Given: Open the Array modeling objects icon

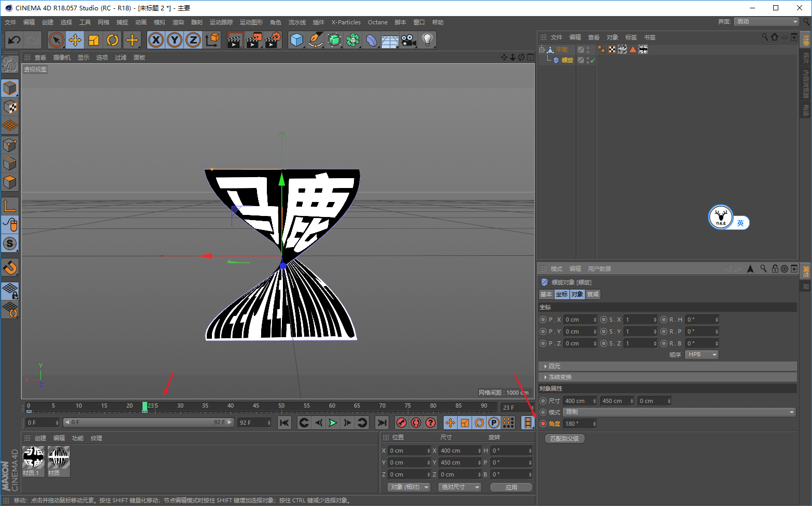Looking at the screenshot, I should [x=353, y=40].
